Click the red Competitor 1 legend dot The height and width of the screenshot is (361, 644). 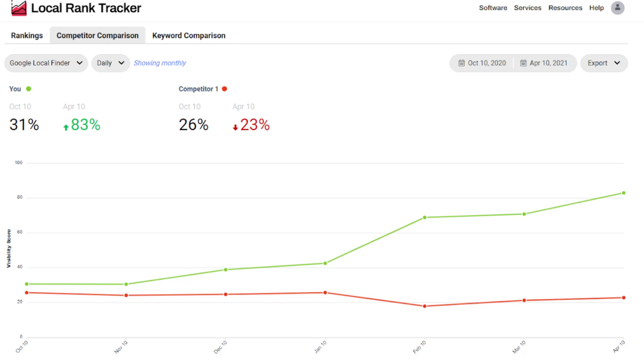point(224,89)
